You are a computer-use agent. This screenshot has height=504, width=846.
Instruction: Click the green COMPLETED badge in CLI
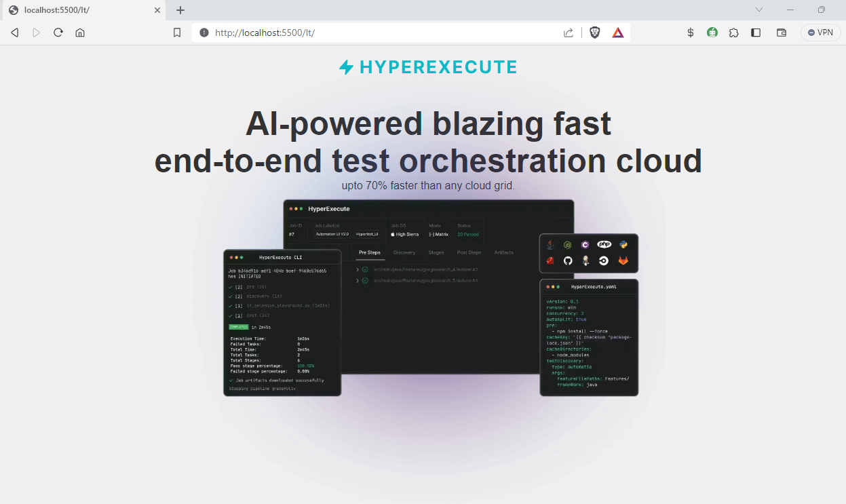coord(239,327)
